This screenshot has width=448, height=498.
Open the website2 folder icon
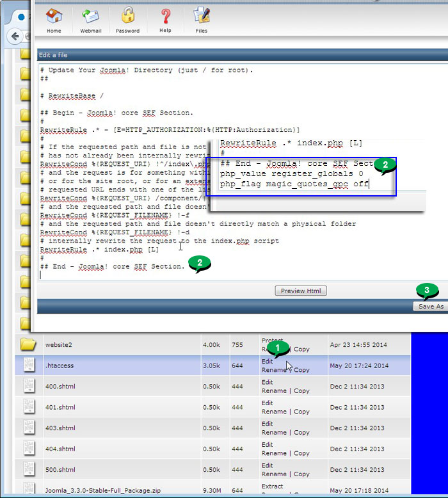coord(28,344)
